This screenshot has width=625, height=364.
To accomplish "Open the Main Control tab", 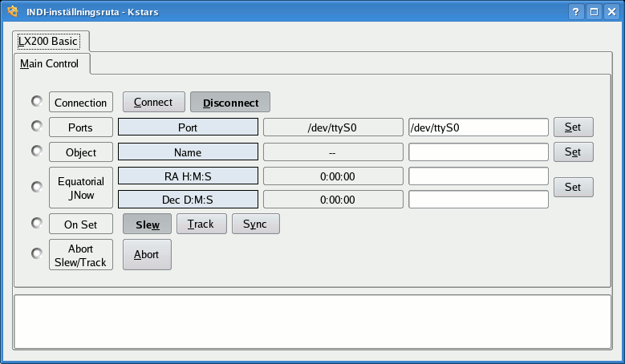I will (50, 63).
